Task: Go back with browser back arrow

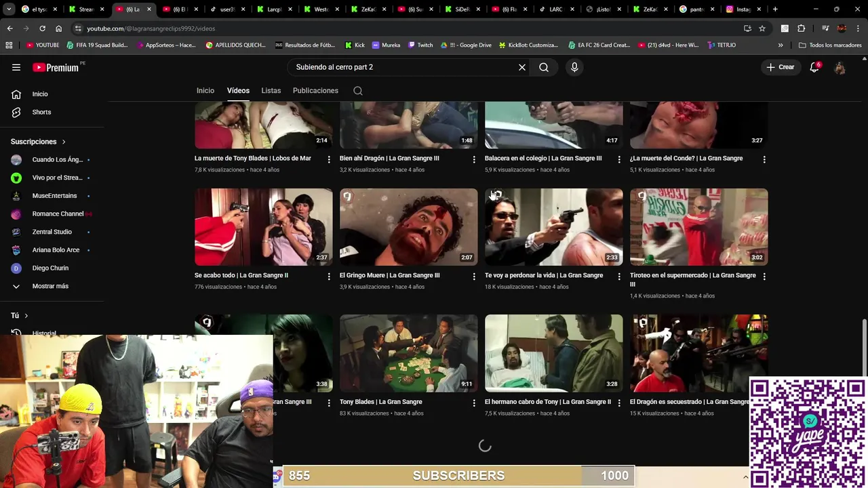Action: click(9, 28)
